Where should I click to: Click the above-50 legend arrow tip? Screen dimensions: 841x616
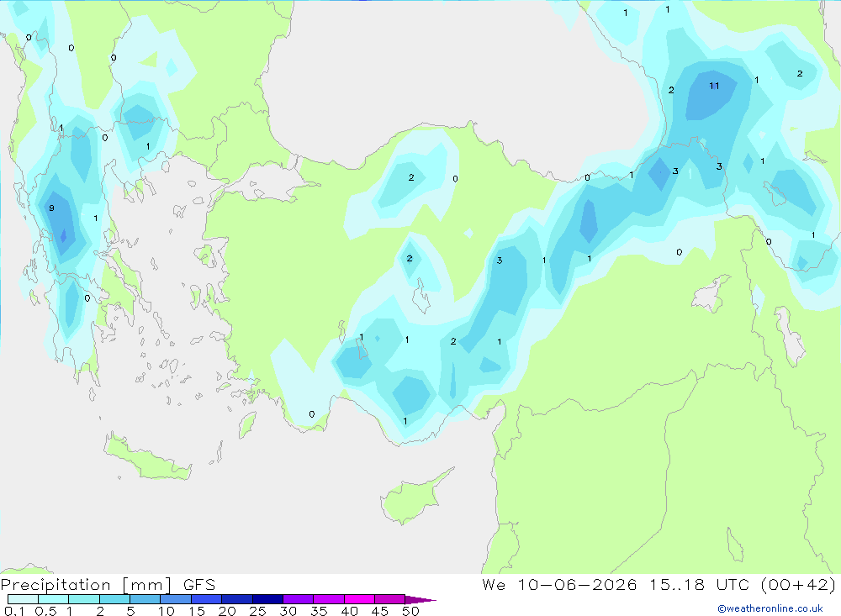click(420, 599)
